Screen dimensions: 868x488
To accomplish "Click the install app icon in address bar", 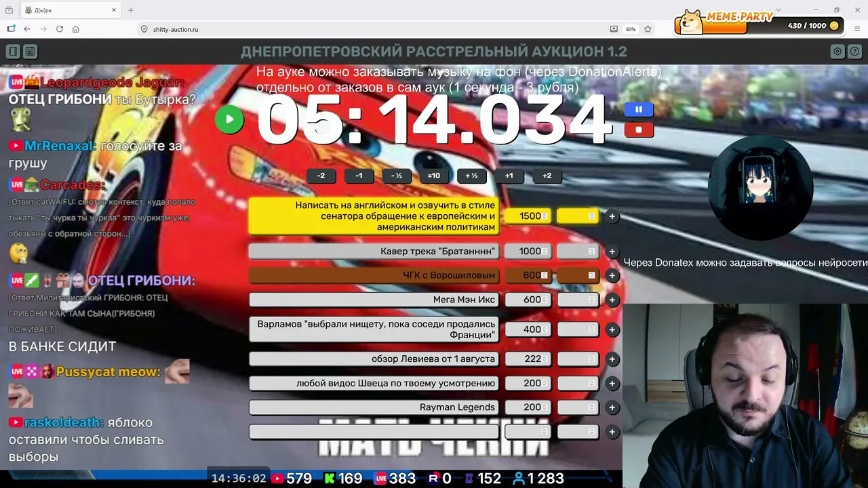I will (614, 29).
